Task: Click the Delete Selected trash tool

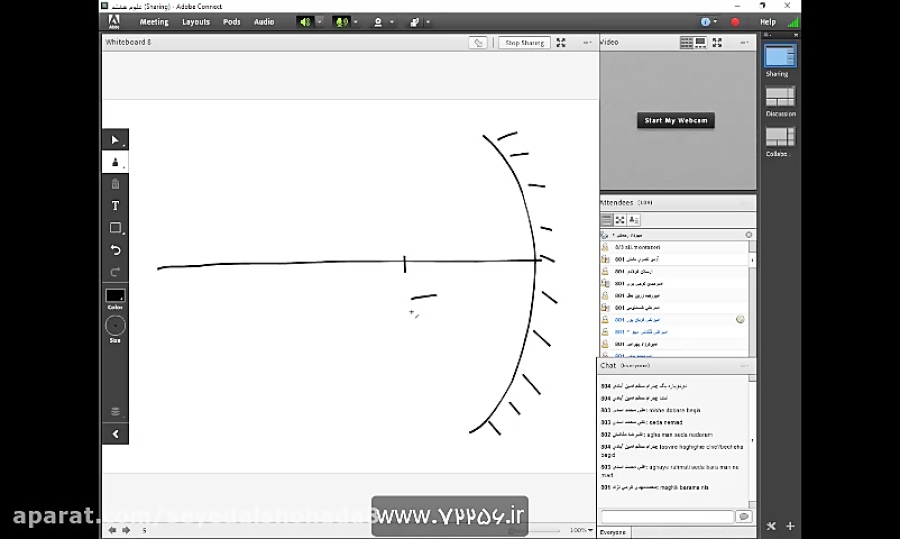Action: (x=115, y=184)
